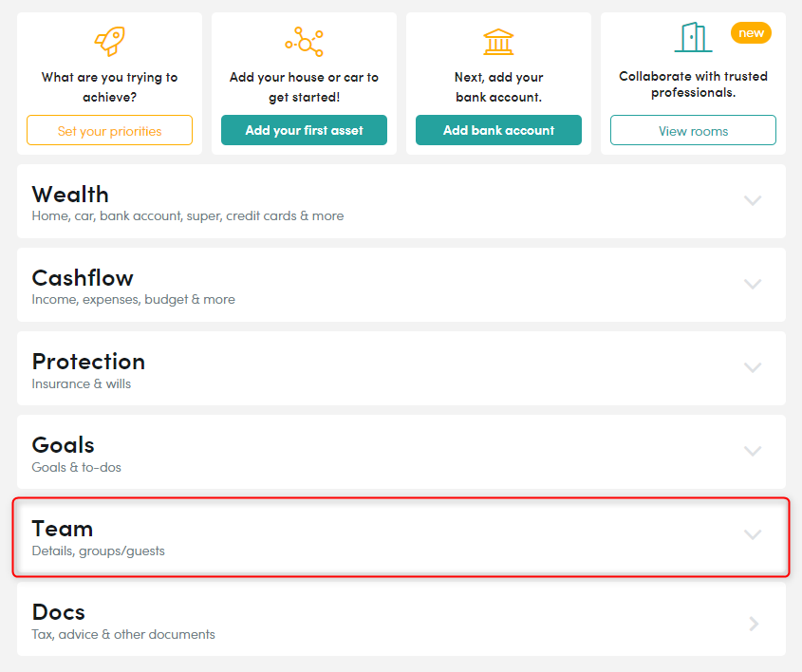Expand the Team section chevron
Viewport: 802px width, 672px height.
point(753,535)
